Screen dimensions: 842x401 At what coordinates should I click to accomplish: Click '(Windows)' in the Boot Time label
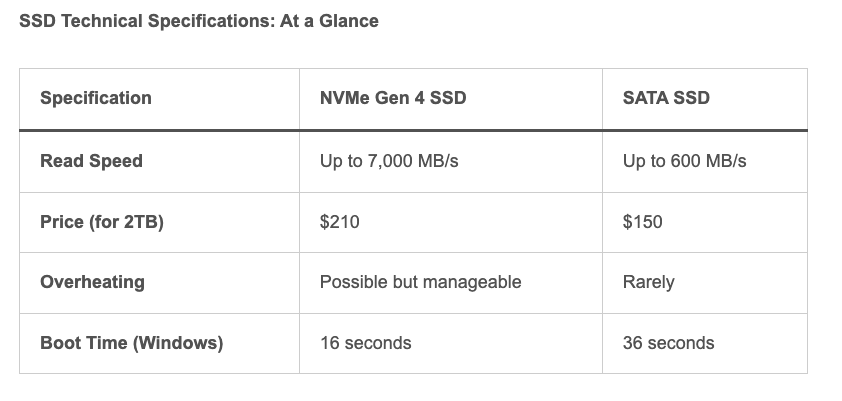click(178, 343)
